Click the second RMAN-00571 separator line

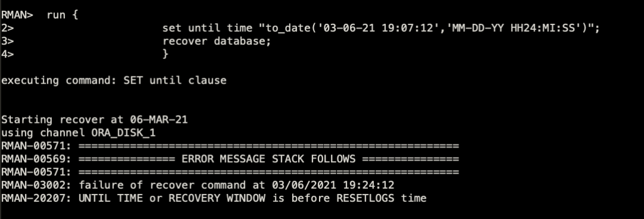[230, 172]
